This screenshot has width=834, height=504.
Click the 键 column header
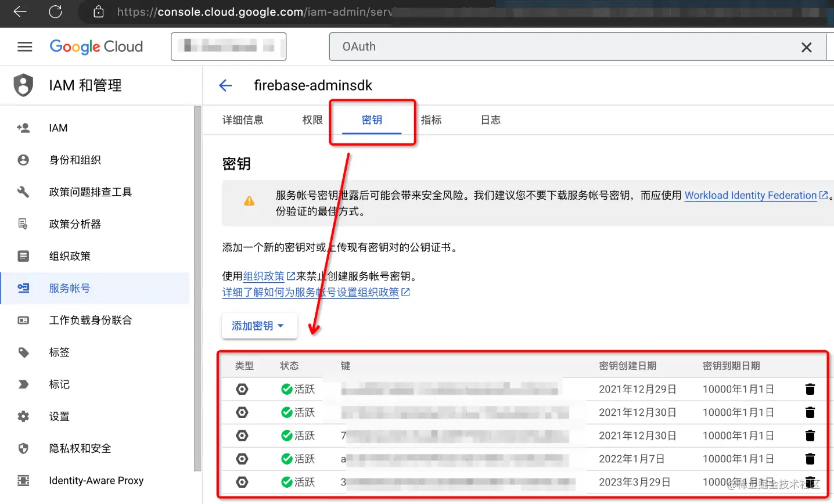click(346, 366)
